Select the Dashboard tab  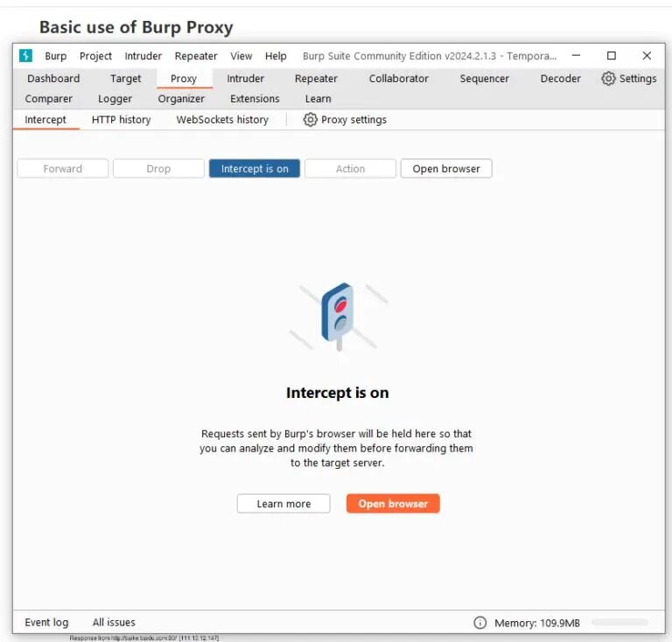pos(53,79)
